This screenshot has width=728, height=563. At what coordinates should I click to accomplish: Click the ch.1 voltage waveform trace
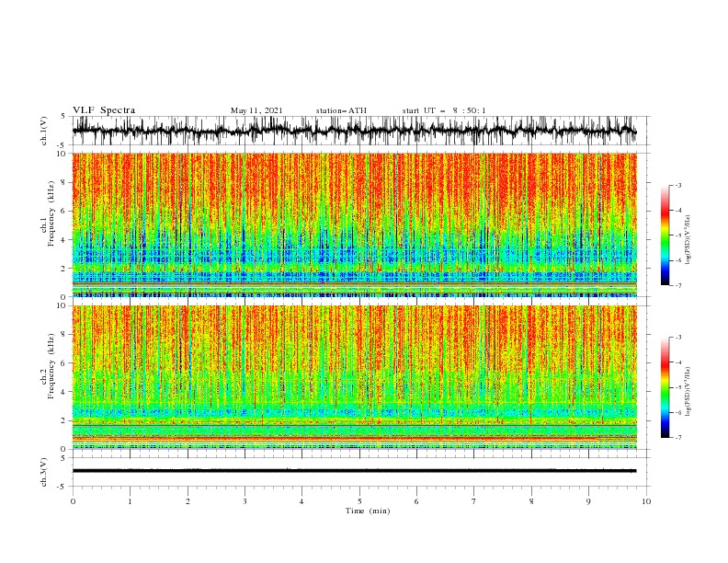pos(354,131)
